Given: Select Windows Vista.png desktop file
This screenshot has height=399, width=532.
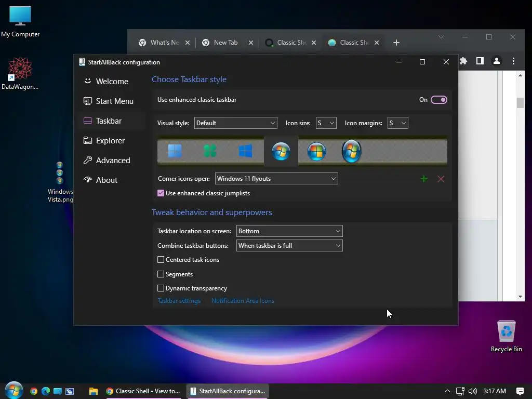Looking at the screenshot, I should (x=60, y=182).
